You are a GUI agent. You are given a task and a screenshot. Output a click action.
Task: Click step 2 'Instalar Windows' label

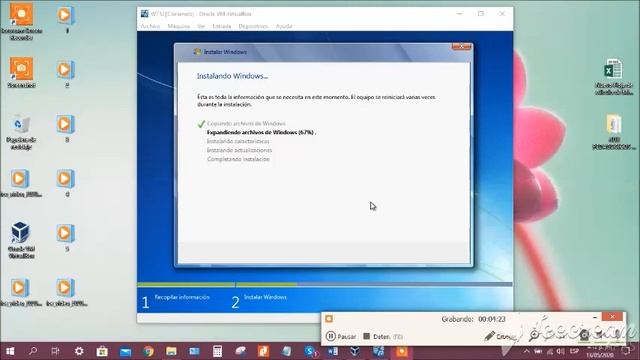pyautogui.click(x=265, y=297)
